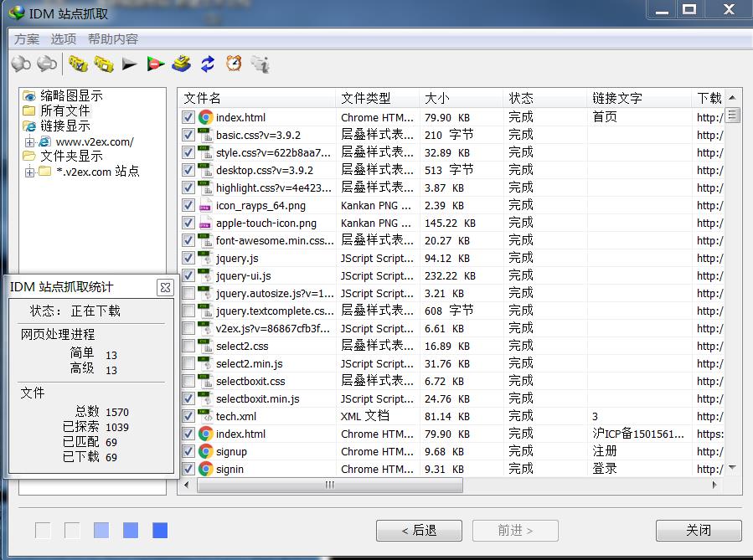Sort by 大小 column header
753x560 pixels.
point(462,99)
